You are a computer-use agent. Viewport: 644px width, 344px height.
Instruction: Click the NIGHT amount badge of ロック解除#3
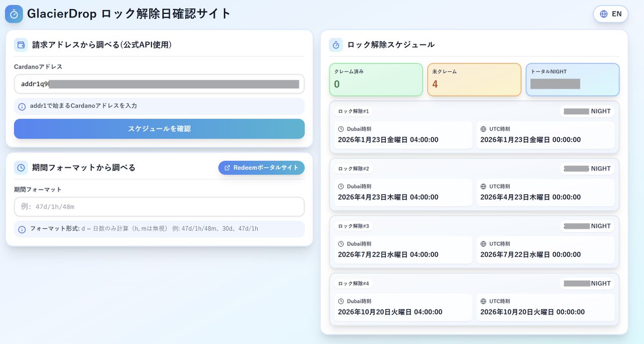tap(587, 226)
